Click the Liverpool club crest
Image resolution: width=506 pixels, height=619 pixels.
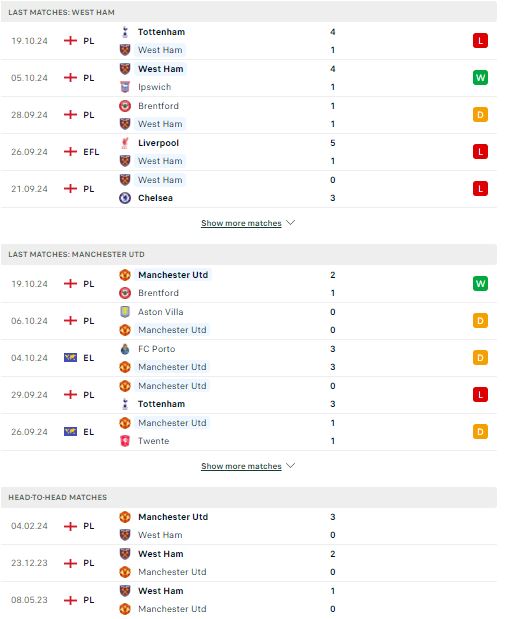click(x=125, y=143)
